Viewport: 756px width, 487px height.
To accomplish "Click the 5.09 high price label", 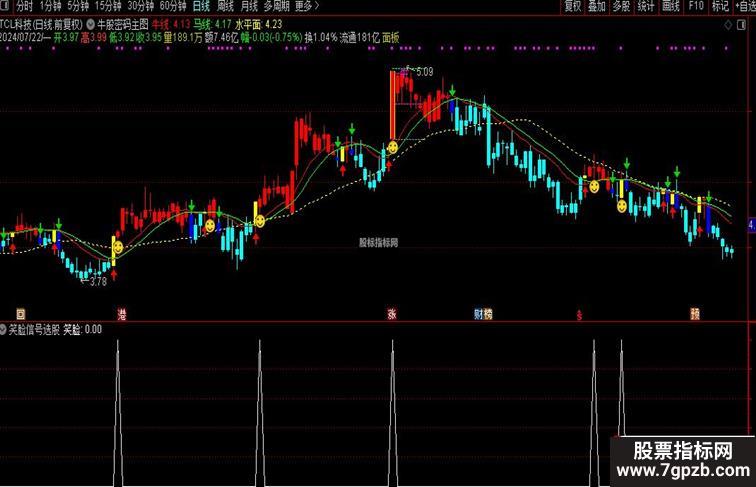I will (x=424, y=72).
